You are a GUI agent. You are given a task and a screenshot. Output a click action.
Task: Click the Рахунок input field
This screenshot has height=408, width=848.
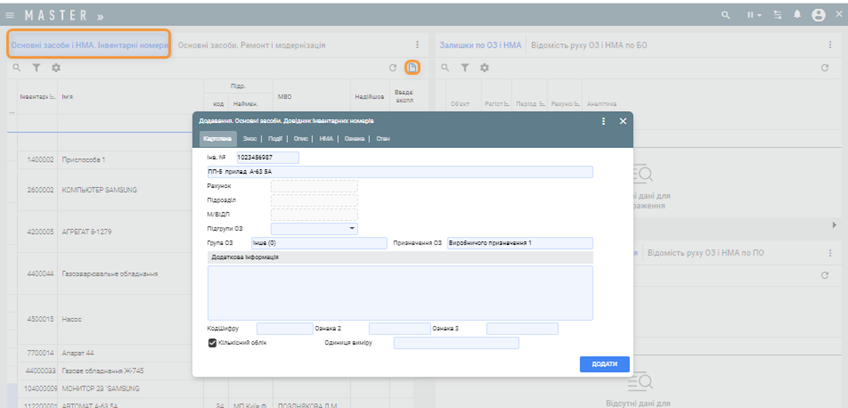pos(314,186)
